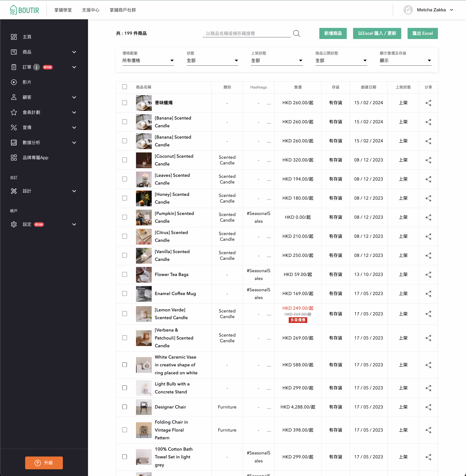Share the Folding Chair product
The height and width of the screenshot is (476, 466).
pyautogui.click(x=428, y=430)
